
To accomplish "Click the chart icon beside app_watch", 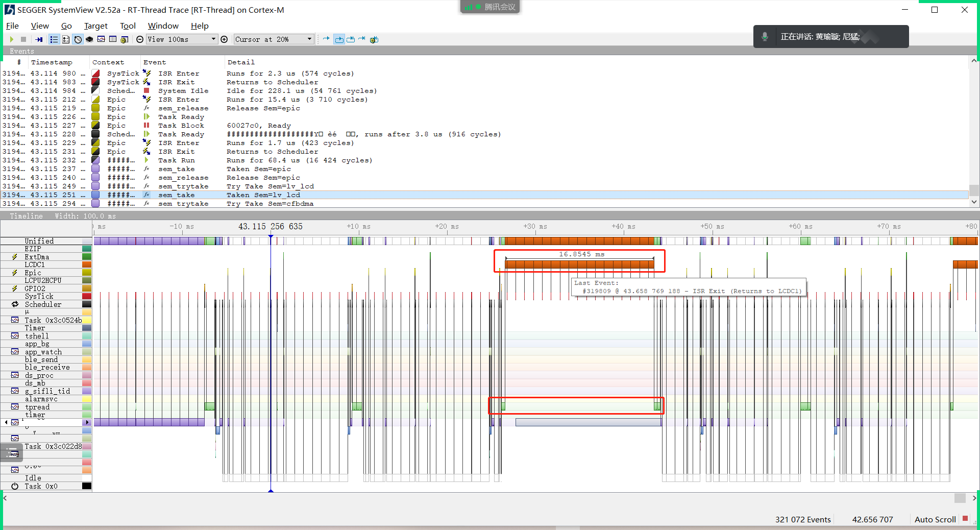I will (x=15, y=352).
